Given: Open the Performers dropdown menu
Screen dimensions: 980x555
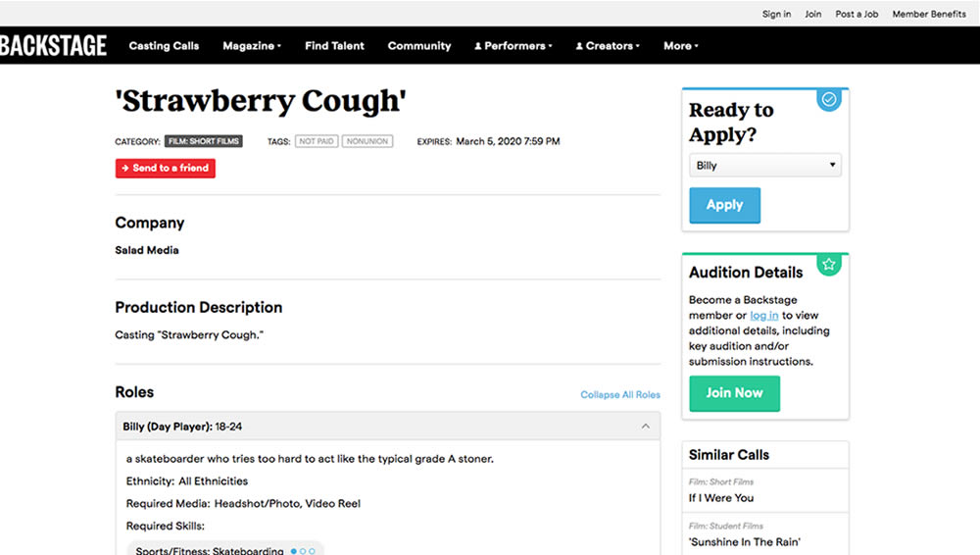Looking at the screenshot, I should click(x=513, y=46).
